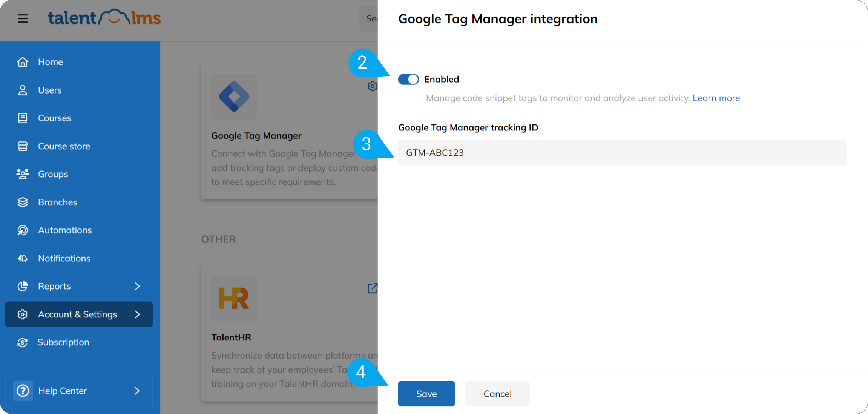The height and width of the screenshot is (414, 868).
Task: Click the 'Google Tag Manager integration' heading
Action: coord(498,19)
